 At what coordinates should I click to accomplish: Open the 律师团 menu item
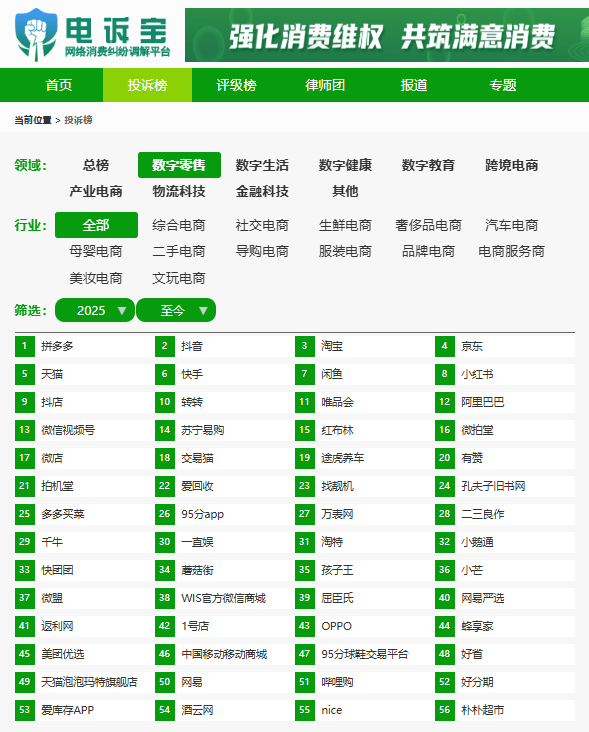325,85
